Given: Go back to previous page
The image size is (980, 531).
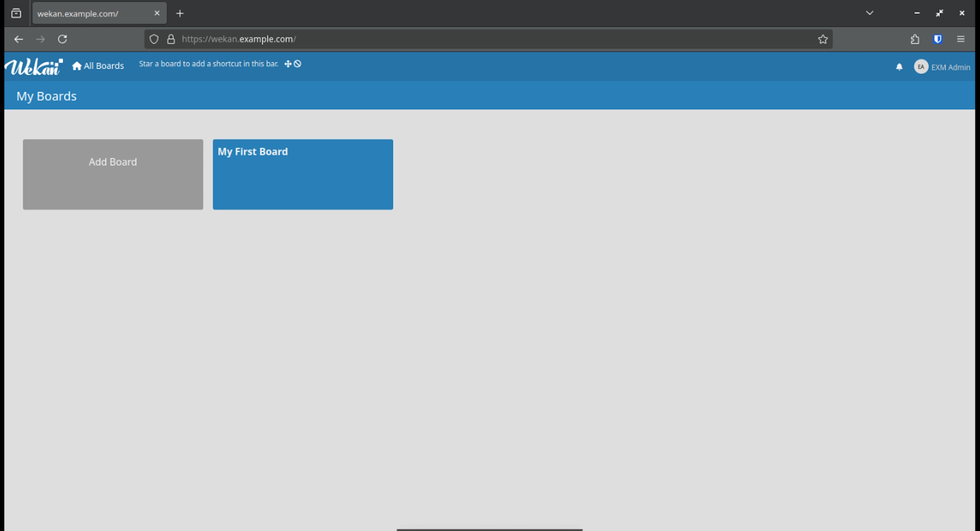Looking at the screenshot, I should pyautogui.click(x=19, y=39).
